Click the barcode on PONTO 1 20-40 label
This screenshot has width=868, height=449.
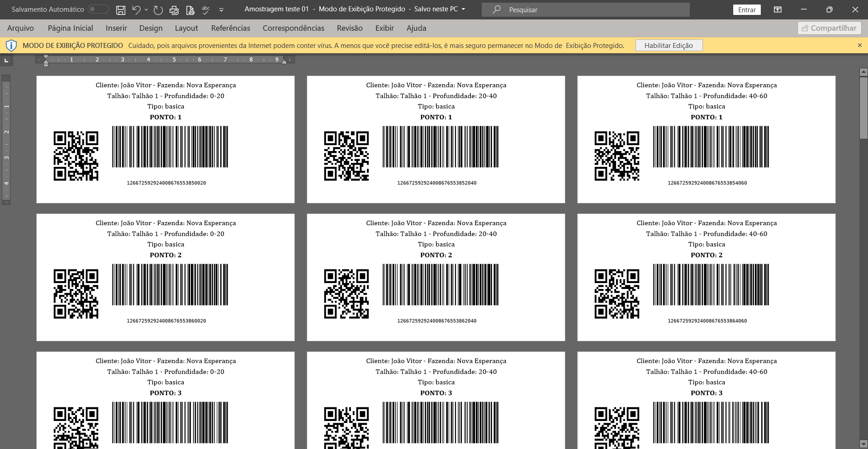point(441,147)
